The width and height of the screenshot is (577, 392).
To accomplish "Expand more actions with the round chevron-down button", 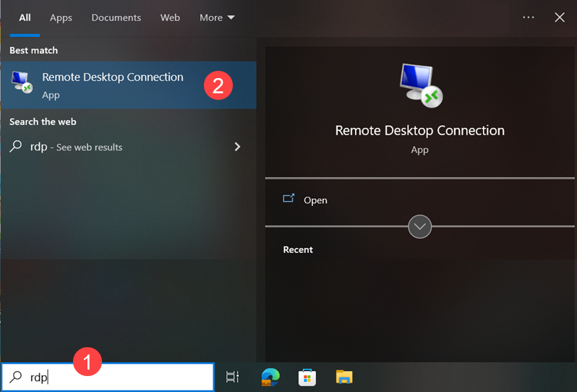I will 419,226.
